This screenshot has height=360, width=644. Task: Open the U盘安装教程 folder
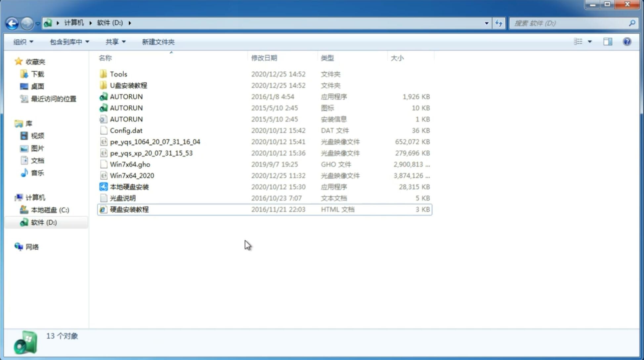coord(129,85)
